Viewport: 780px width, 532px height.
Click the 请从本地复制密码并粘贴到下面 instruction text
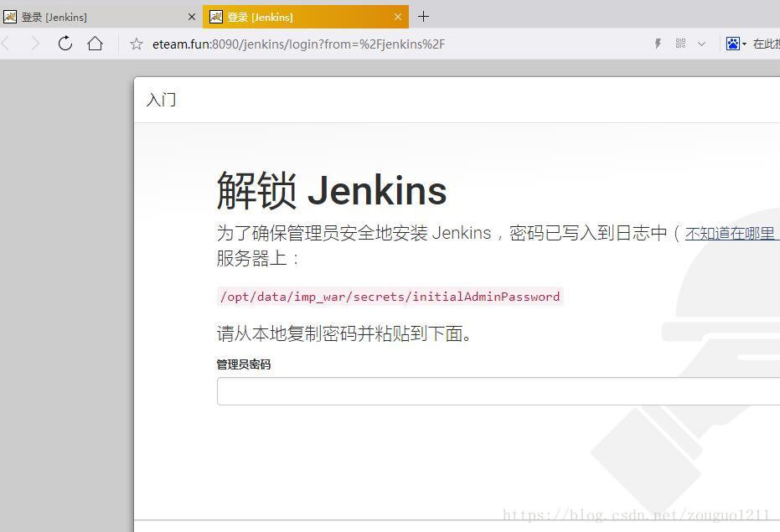pos(344,333)
